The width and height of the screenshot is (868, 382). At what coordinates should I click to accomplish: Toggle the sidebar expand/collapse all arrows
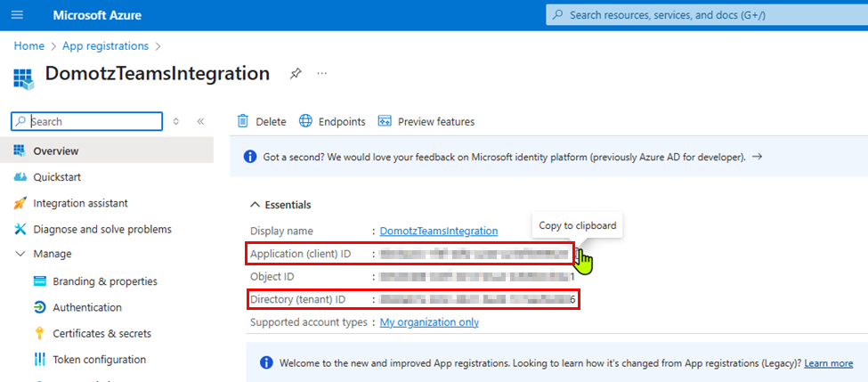click(176, 121)
